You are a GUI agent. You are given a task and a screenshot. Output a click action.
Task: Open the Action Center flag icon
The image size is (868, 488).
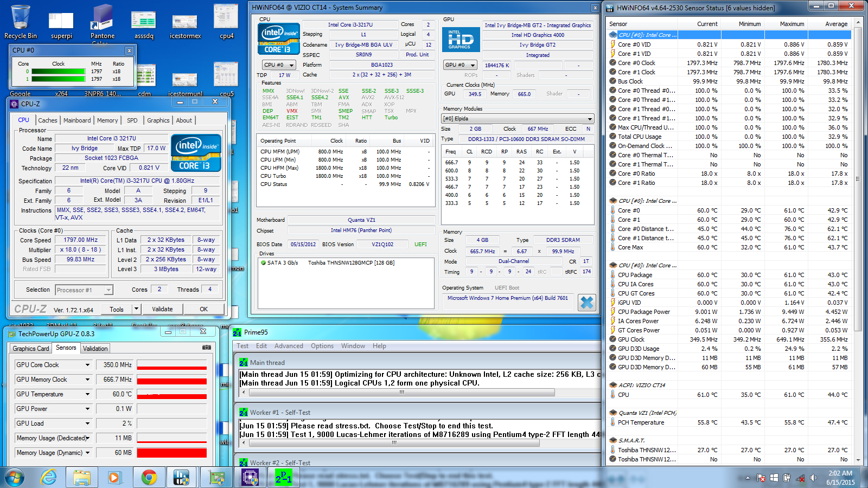tap(761, 478)
